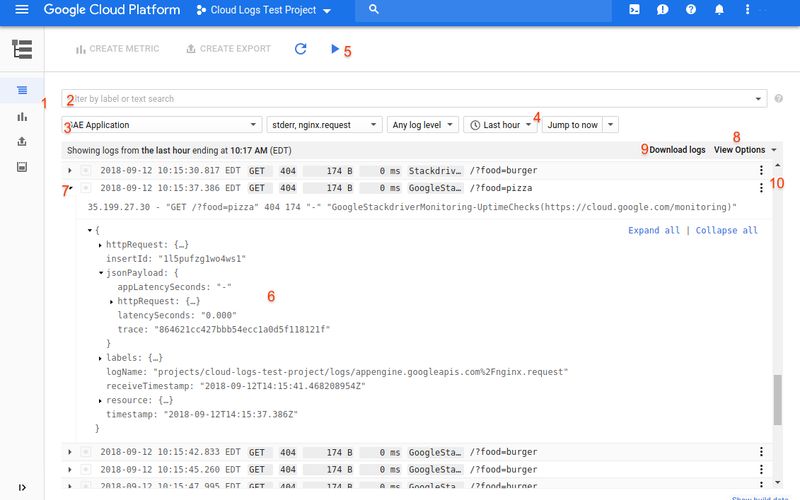This screenshot has width=800, height=500.
Task: Click Expand all link
Action: pyautogui.click(x=653, y=230)
